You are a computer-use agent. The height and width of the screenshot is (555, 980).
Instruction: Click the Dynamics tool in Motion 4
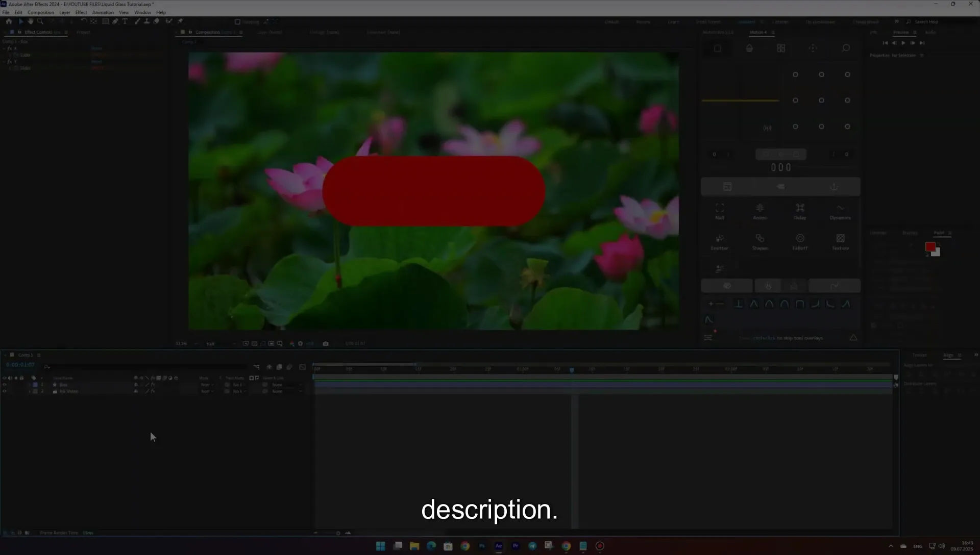tap(840, 211)
